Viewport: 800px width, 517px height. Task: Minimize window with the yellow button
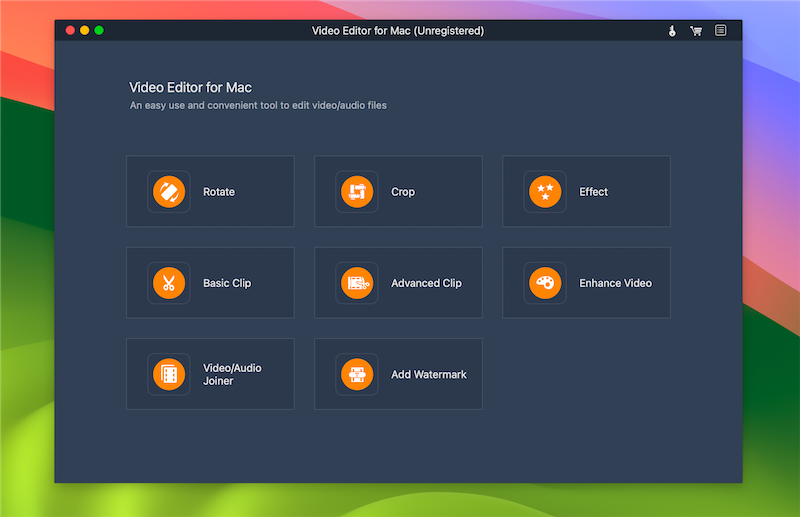(85, 31)
